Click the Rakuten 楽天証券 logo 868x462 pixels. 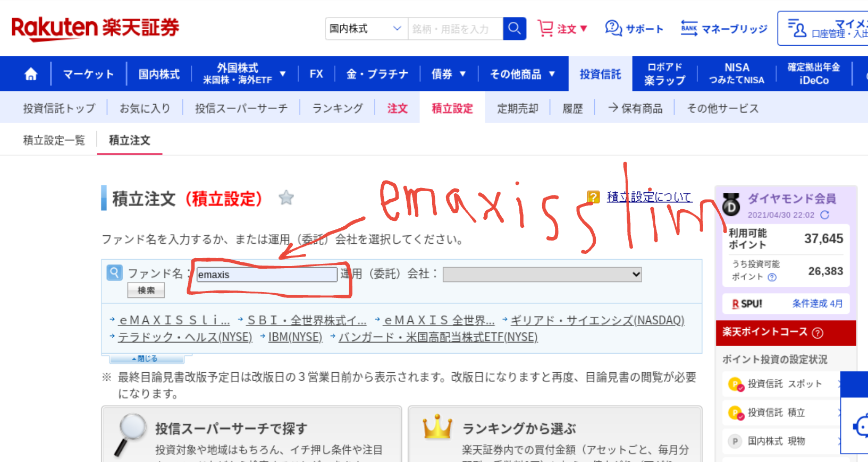95,29
